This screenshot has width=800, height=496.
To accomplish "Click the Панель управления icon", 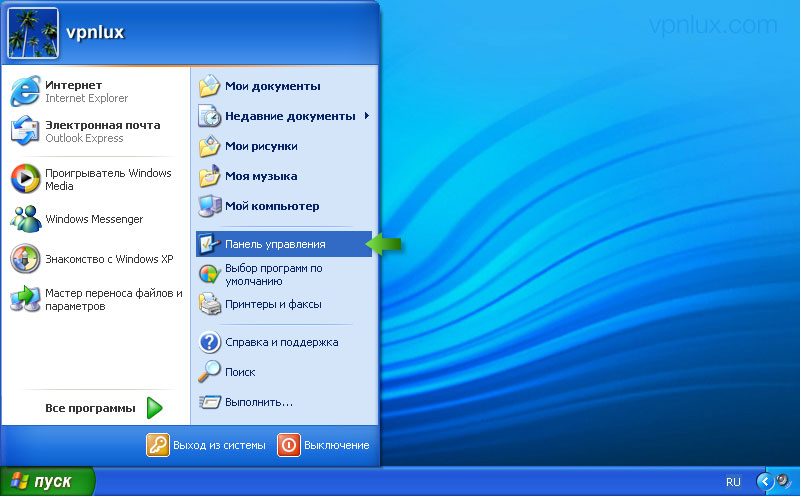I will pyautogui.click(x=209, y=244).
